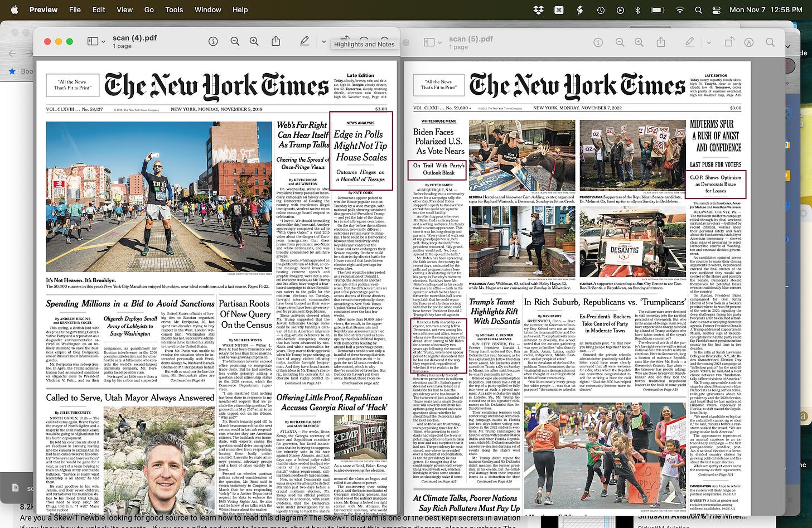Click the date and time Mon Nov 7
The width and height of the screenshot is (812, 528).
click(766, 9)
